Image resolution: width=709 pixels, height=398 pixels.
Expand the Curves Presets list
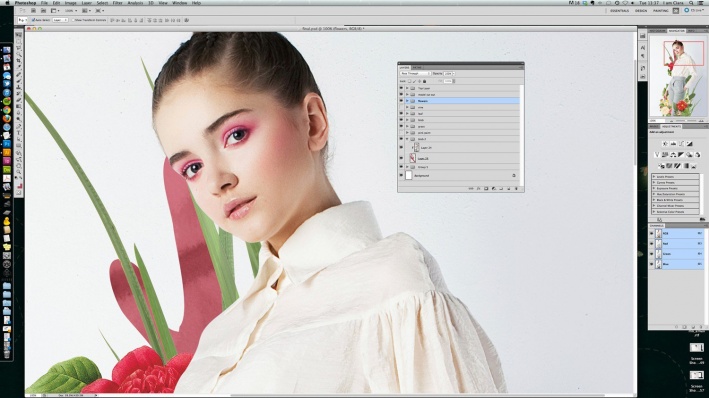point(654,182)
